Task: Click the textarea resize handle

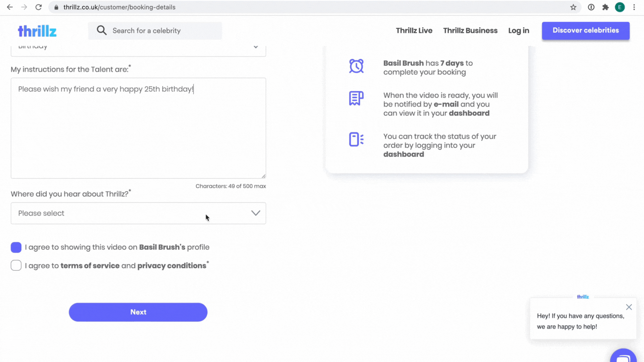Action: tap(263, 176)
